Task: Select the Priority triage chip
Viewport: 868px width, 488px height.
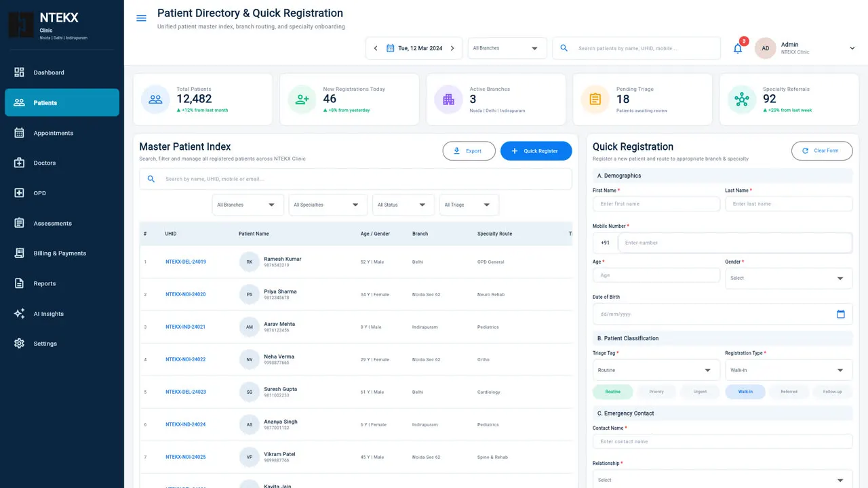Action: click(x=656, y=392)
